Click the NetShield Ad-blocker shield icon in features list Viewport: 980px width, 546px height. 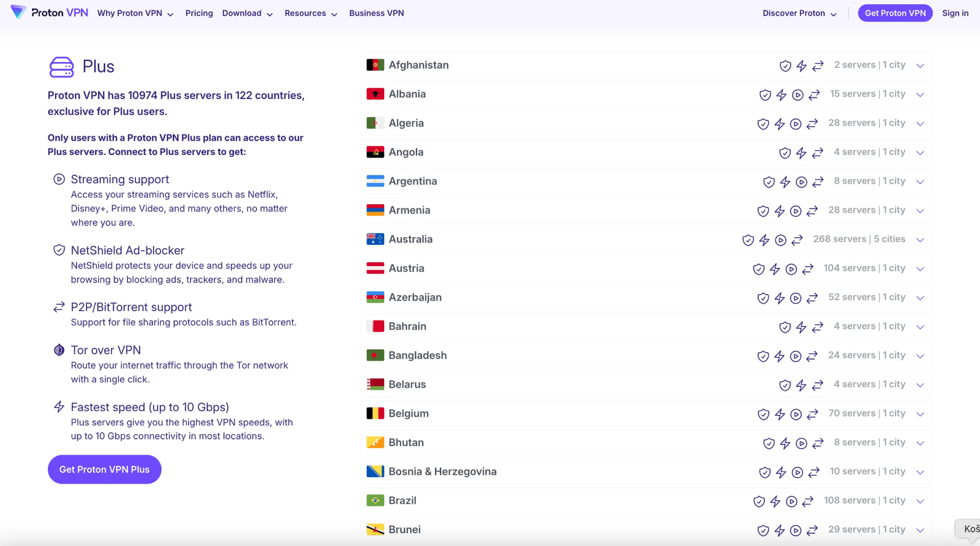coord(59,250)
